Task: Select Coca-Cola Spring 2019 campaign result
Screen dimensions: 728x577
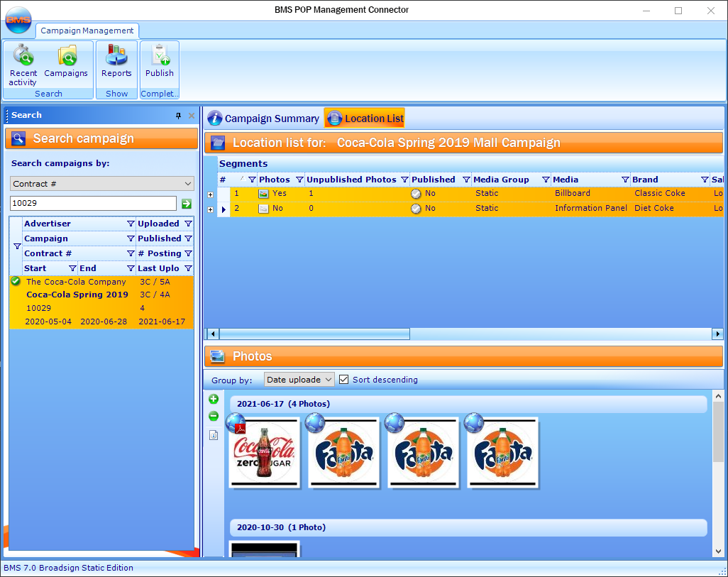Action: click(x=101, y=302)
